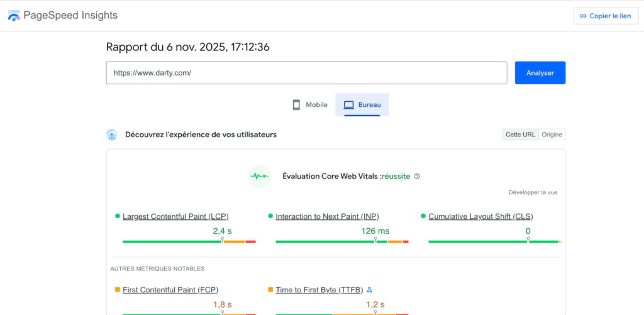
Task: Click the Core Web Vitals pulse icon
Action: 259,177
